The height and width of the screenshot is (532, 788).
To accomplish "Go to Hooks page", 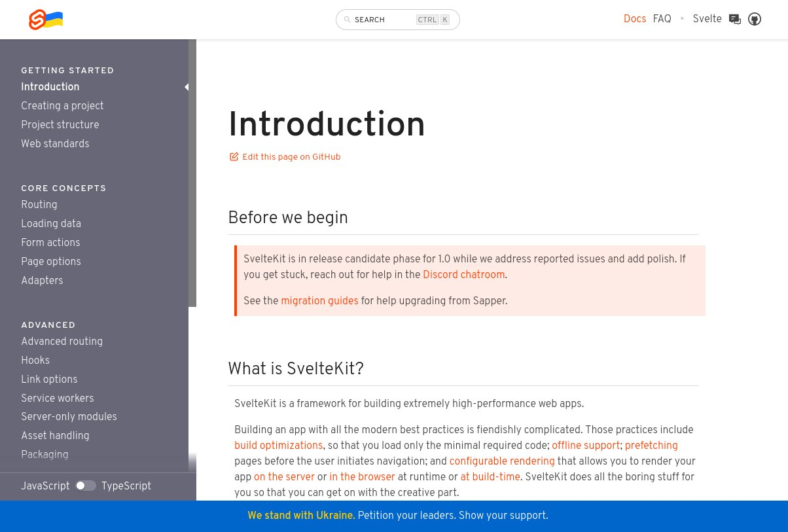I will point(35,361).
